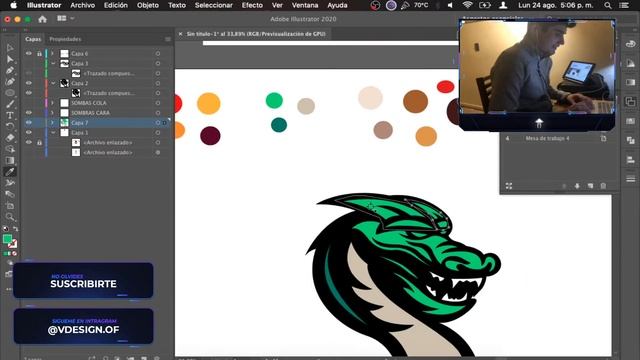Click the Home icon in top bar
This screenshot has height=360, width=640.
42,19
